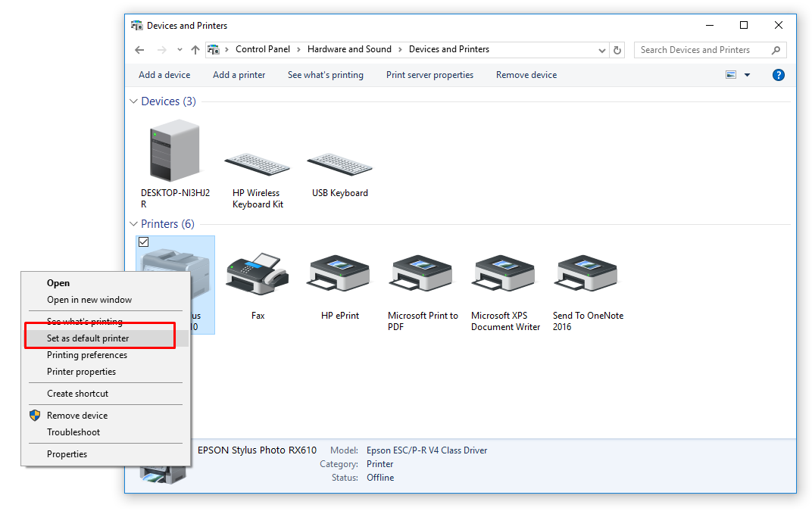
Task: Open the address bar history dropdown
Action: (601, 49)
